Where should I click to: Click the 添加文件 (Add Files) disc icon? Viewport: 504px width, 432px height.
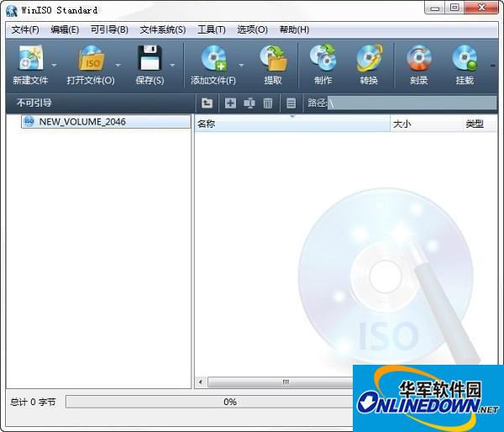pos(213,59)
